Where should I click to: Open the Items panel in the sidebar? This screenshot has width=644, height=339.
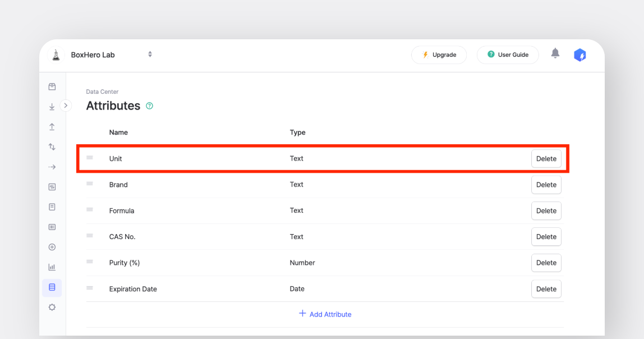pos(52,86)
